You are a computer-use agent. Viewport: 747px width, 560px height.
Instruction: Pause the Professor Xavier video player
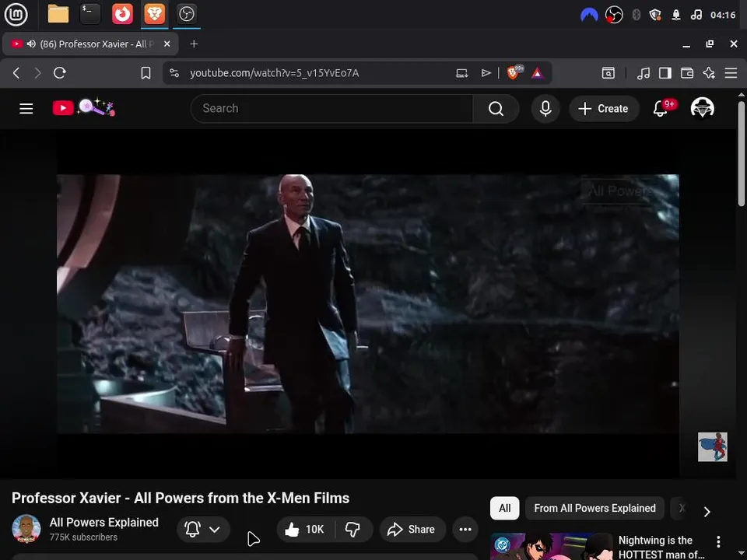368,304
